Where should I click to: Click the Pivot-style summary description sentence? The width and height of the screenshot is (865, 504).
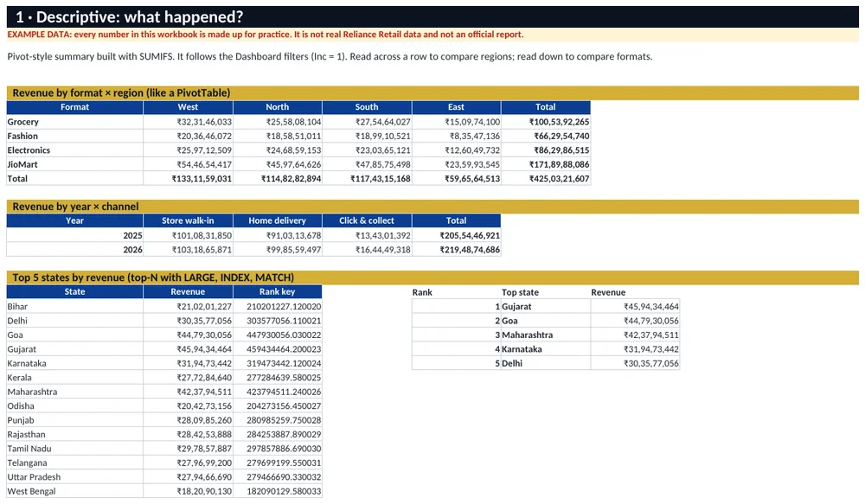(x=330, y=57)
